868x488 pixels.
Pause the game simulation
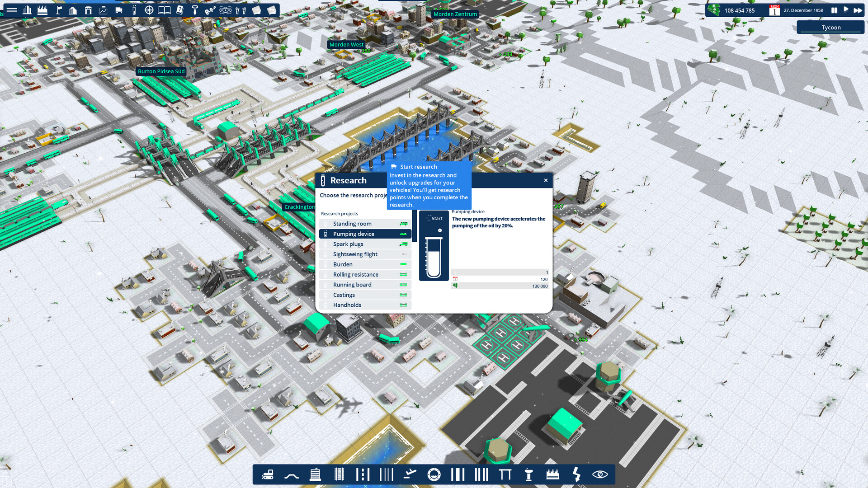point(834,9)
